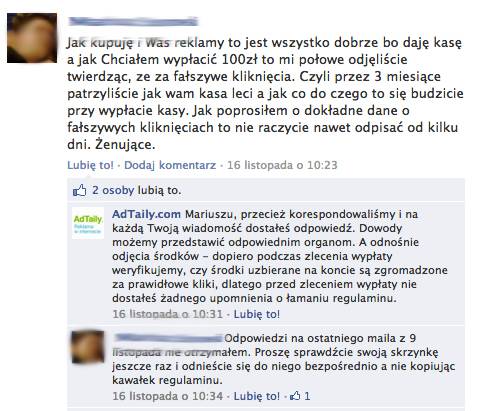Click the like count '1' on last comment

(307, 396)
